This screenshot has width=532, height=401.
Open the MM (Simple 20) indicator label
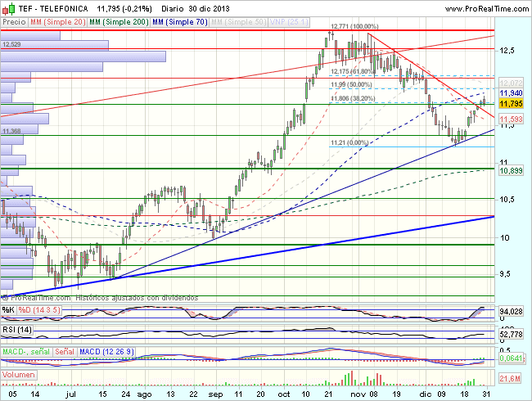[58, 22]
